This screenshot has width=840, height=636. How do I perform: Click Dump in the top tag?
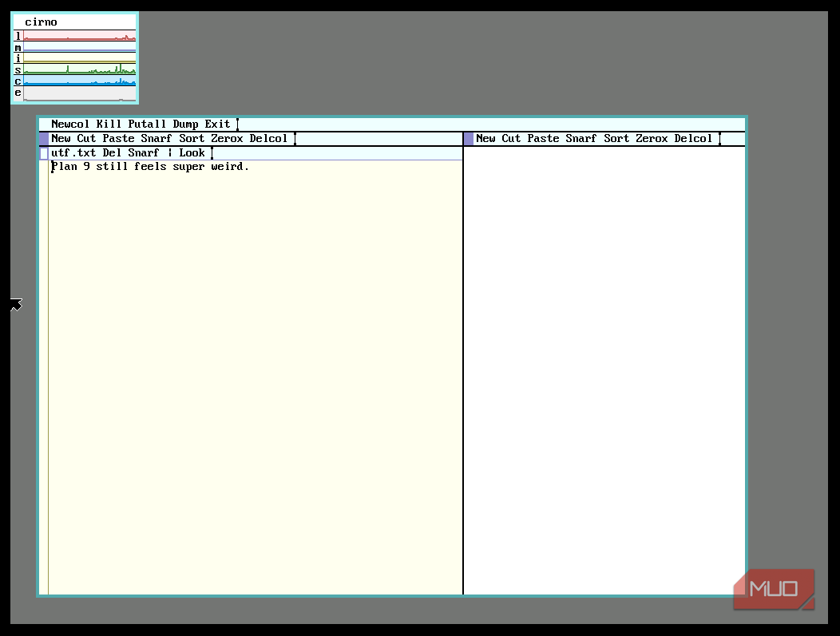pos(185,124)
